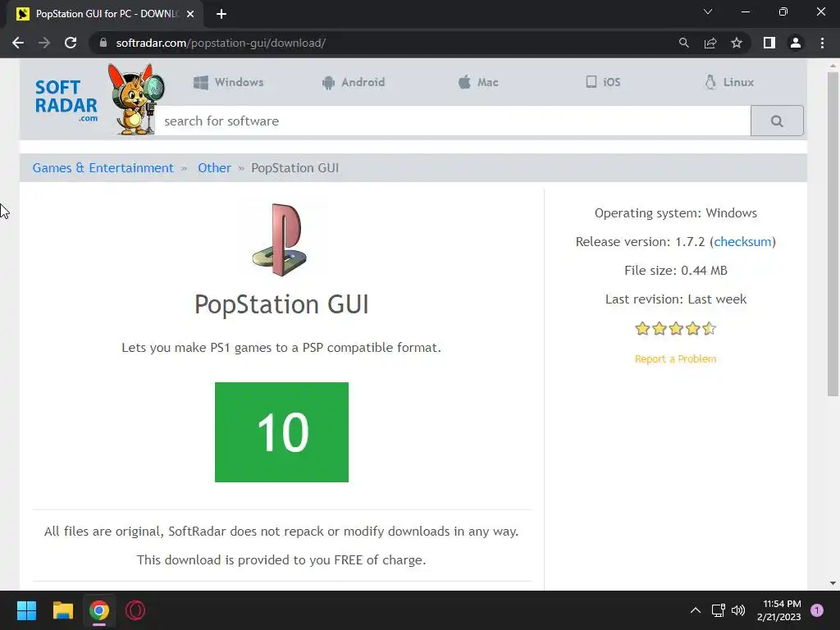Click the page vertical scrollbar thumb
Viewport: 840px width, 630px height.
[x=833, y=234]
